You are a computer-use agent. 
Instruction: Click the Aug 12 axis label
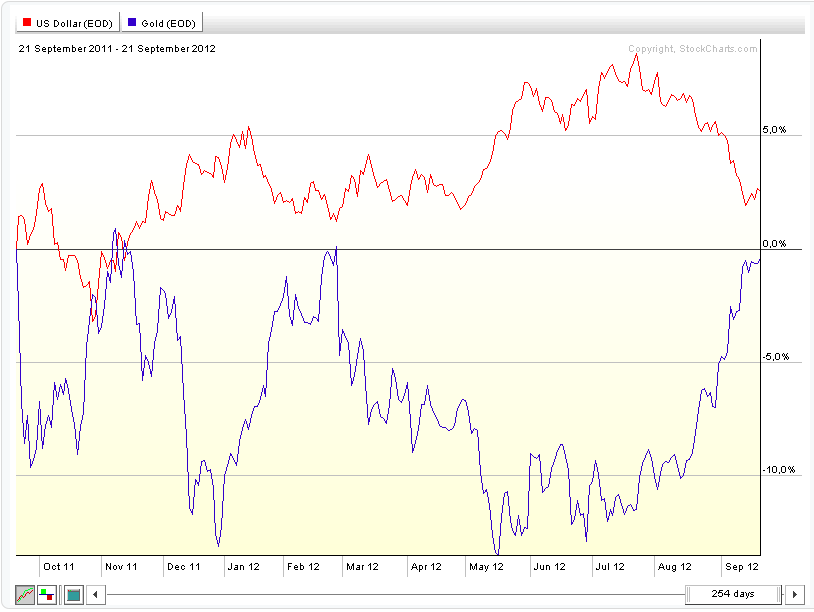pyautogui.click(x=675, y=567)
